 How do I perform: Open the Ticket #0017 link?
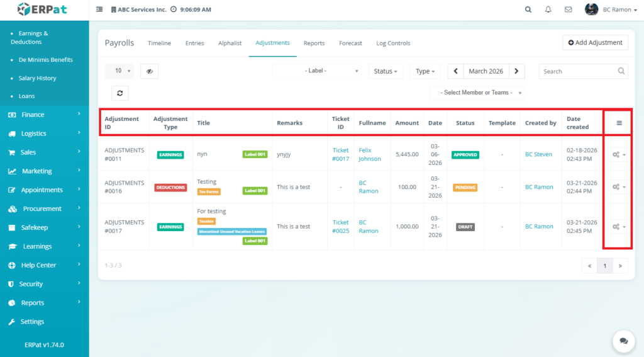tap(340, 154)
